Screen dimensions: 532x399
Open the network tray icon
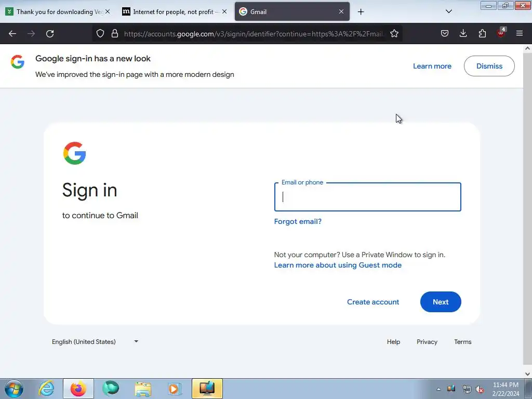point(467,389)
